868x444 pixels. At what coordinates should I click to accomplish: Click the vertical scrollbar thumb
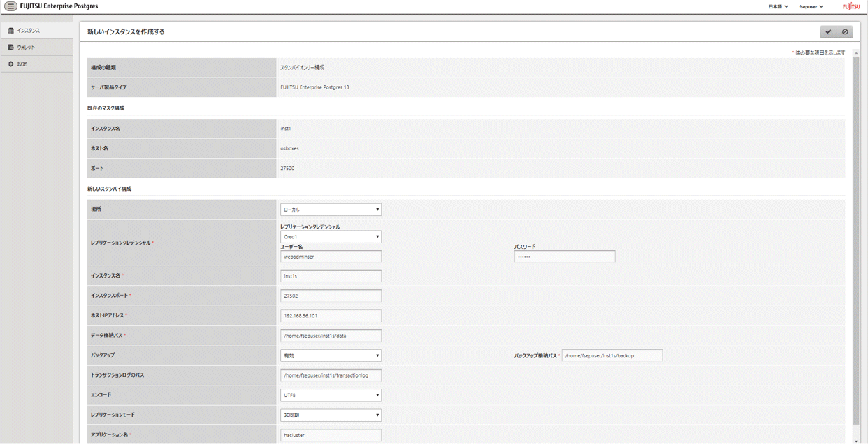point(856,241)
